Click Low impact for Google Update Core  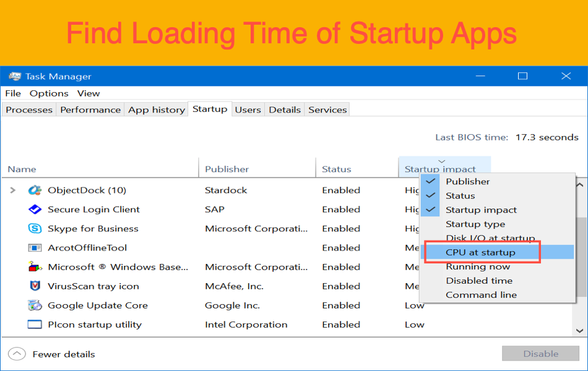click(414, 305)
